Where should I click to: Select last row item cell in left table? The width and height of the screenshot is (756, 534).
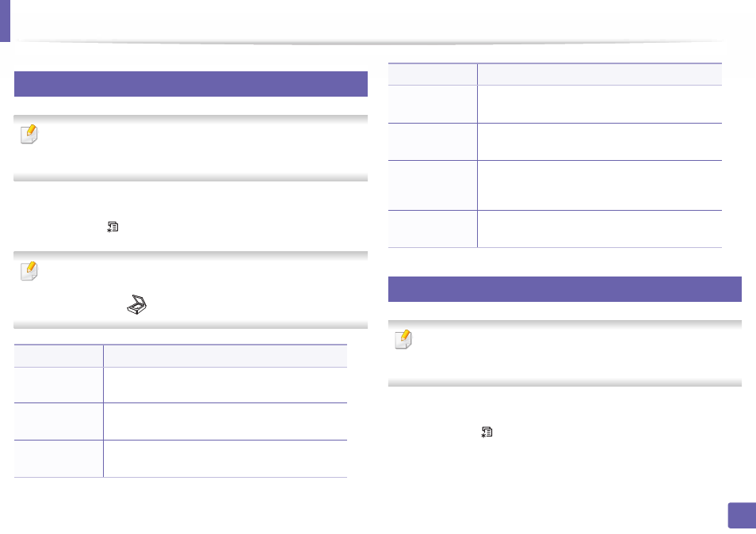59,459
